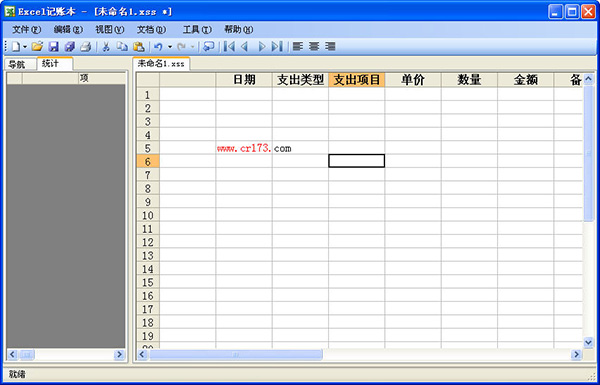Print using the printer icon
Image resolution: width=600 pixels, height=385 pixels.
(85, 47)
